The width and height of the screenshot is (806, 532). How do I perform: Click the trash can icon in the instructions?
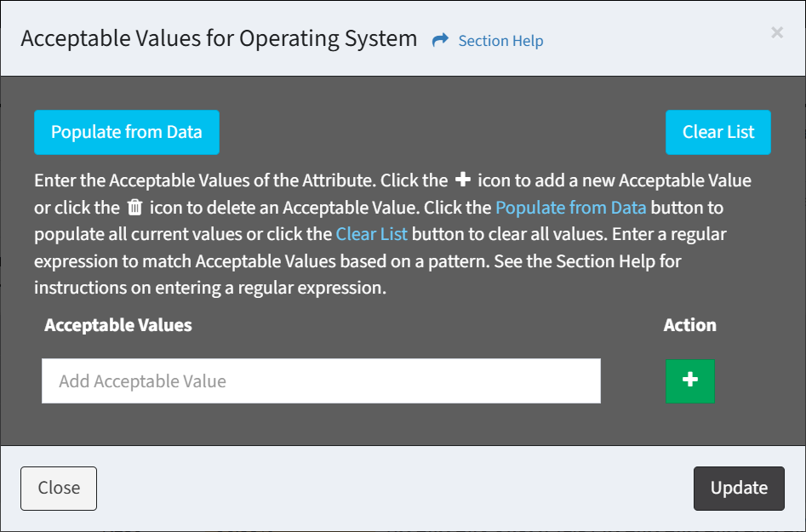(134, 207)
